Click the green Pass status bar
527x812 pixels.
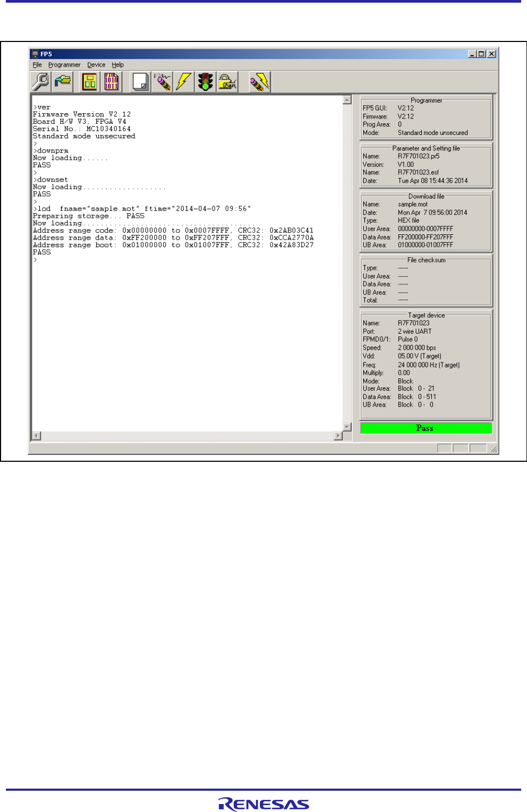point(426,428)
